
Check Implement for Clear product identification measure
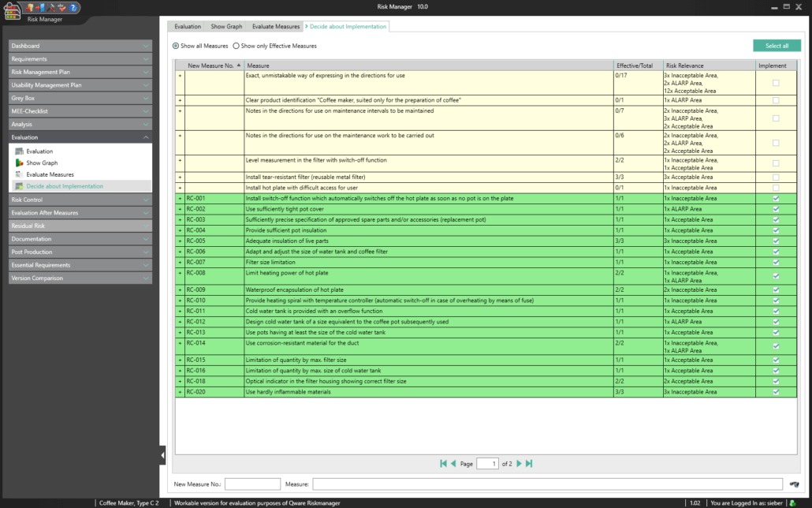pos(776,100)
